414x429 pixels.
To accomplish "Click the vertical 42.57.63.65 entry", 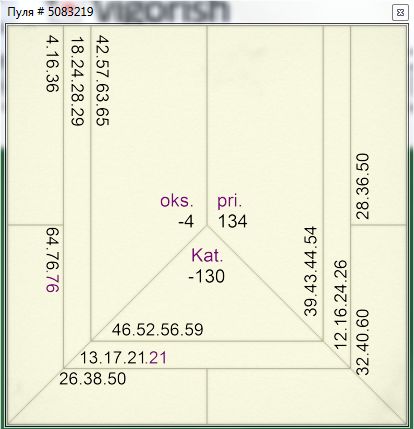I will click(103, 80).
